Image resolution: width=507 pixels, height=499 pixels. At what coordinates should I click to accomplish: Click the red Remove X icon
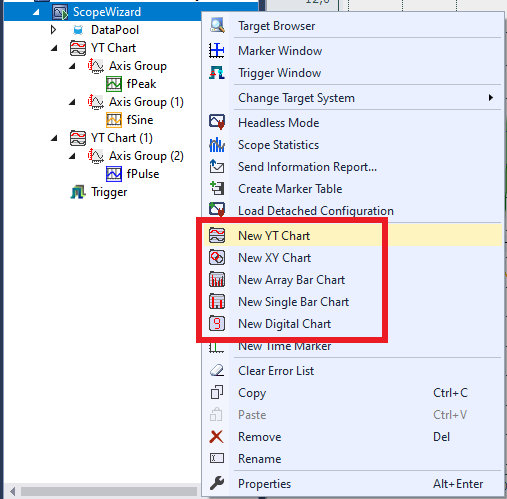(x=217, y=437)
